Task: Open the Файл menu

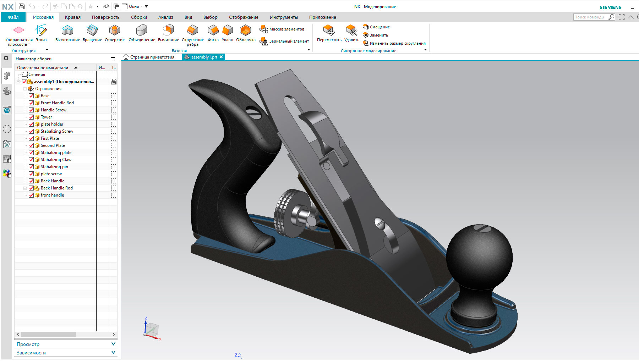Action: [x=13, y=17]
